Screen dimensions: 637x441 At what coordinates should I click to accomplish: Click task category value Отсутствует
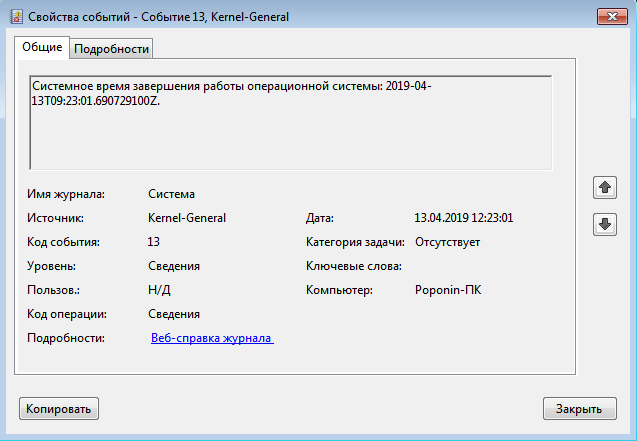click(x=447, y=242)
